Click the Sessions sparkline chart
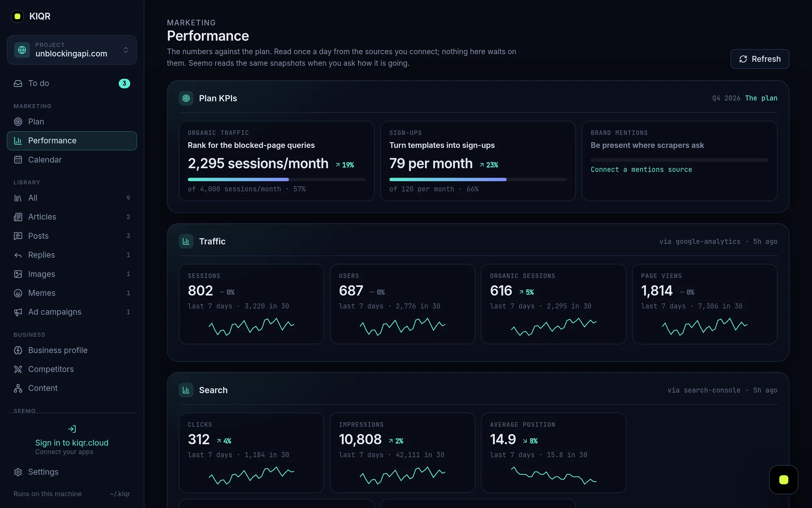 point(251,327)
